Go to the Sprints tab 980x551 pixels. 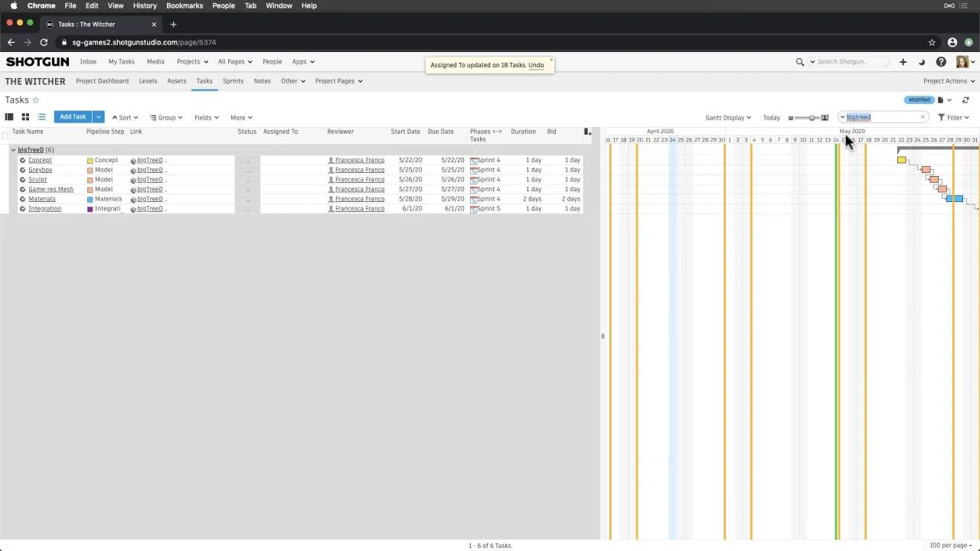click(233, 81)
